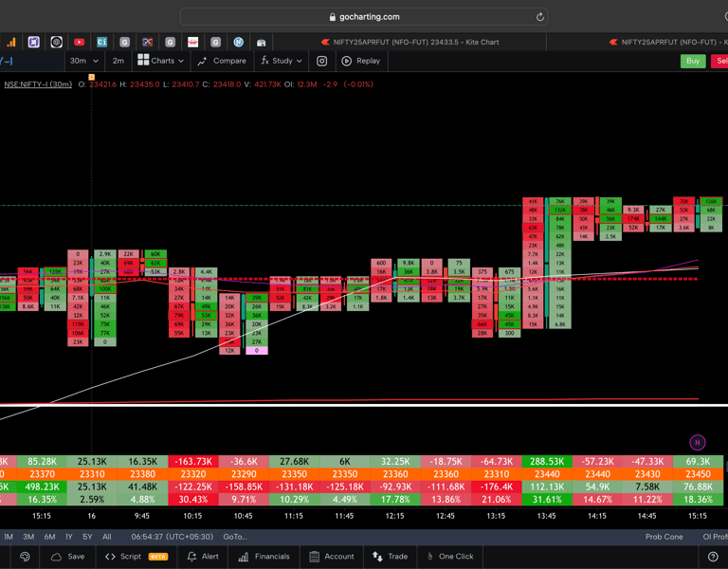
Task: Open the purple square bookmark icon
Action: coord(33,43)
